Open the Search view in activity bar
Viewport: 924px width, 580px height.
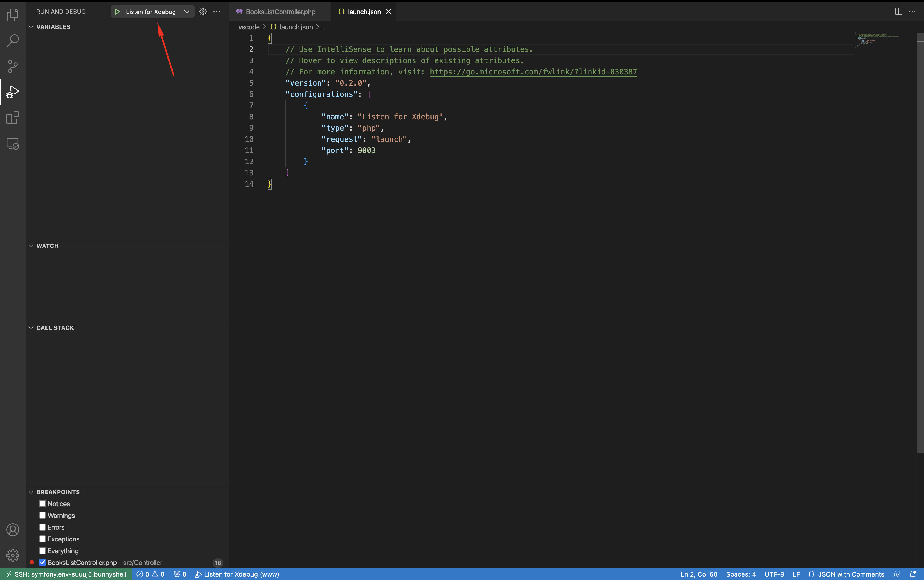pos(13,40)
